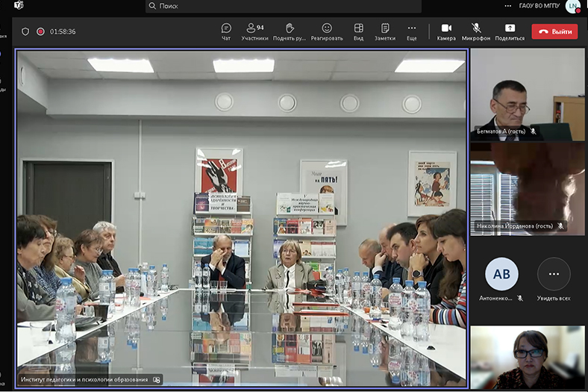The width and height of the screenshot is (588, 392).
Task: Open the reactions picker
Action: click(x=327, y=31)
